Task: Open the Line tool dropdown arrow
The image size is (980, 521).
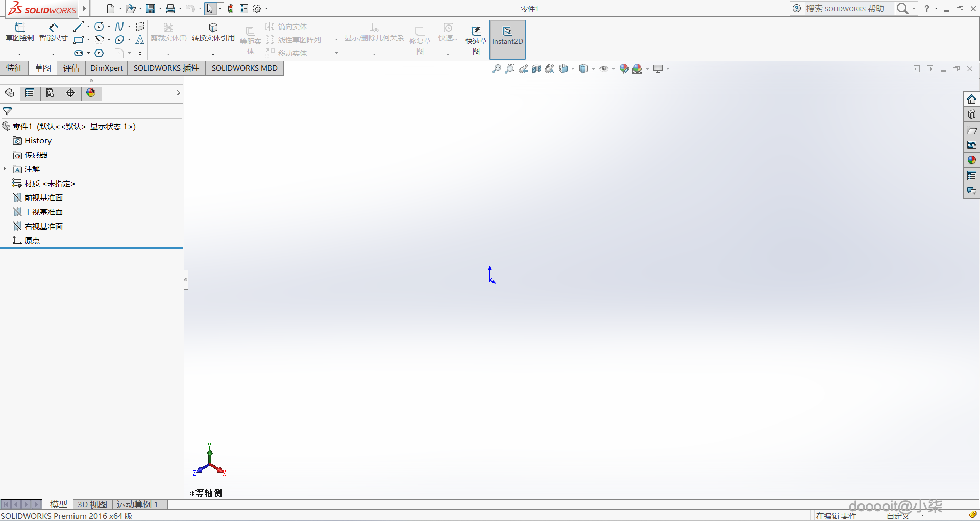Action: (x=89, y=27)
